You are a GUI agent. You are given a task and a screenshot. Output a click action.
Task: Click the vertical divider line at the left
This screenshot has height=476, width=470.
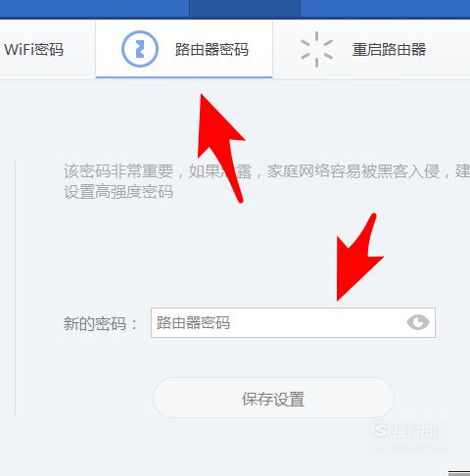15,288
